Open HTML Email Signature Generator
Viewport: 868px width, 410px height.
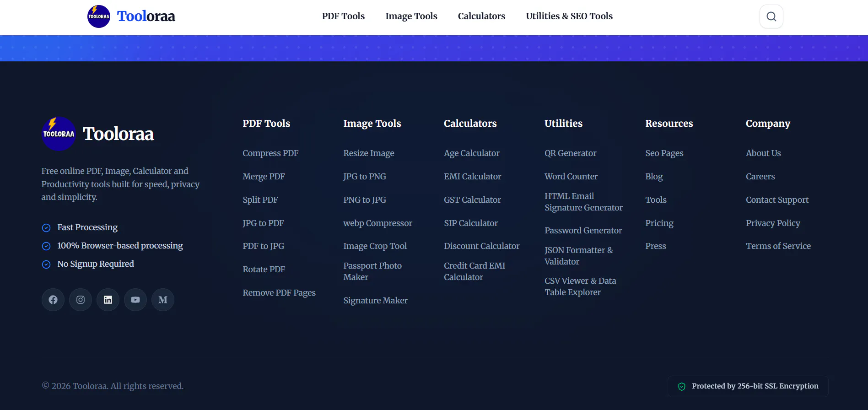pos(583,202)
